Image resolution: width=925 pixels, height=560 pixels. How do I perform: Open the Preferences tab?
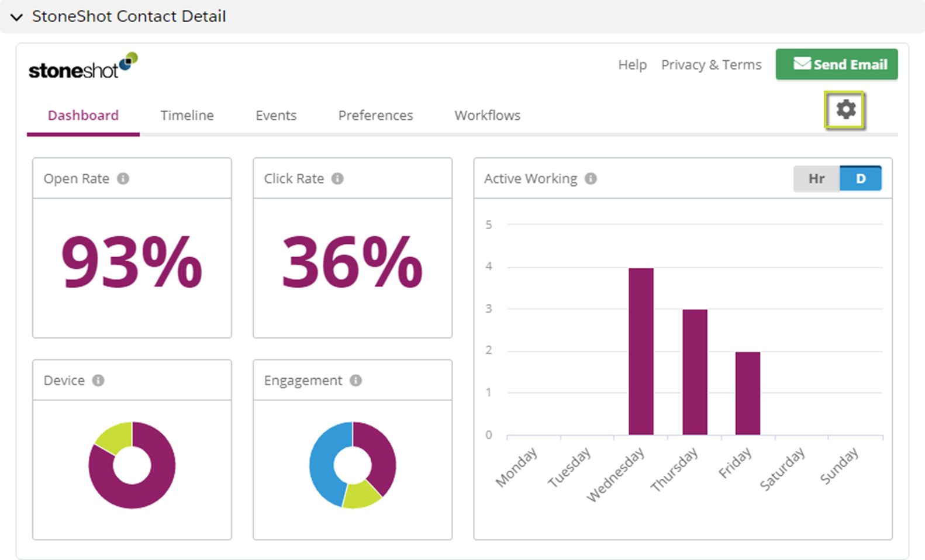pyautogui.click(x=375, y=115)
